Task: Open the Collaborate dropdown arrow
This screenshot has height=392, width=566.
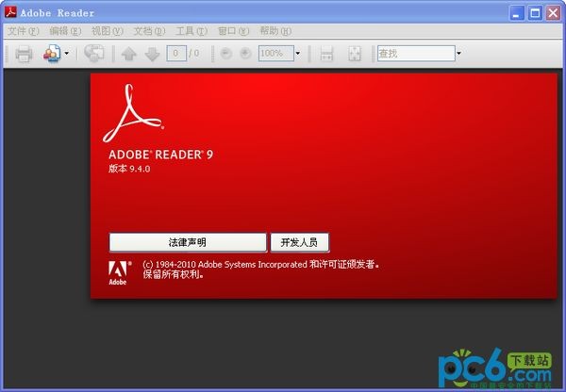Action: [67, 54]
